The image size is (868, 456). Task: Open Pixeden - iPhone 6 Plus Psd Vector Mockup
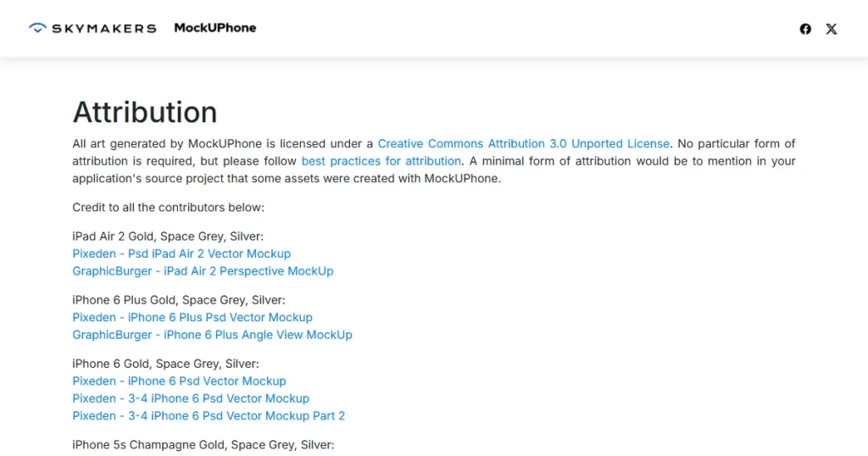point(192,317)
